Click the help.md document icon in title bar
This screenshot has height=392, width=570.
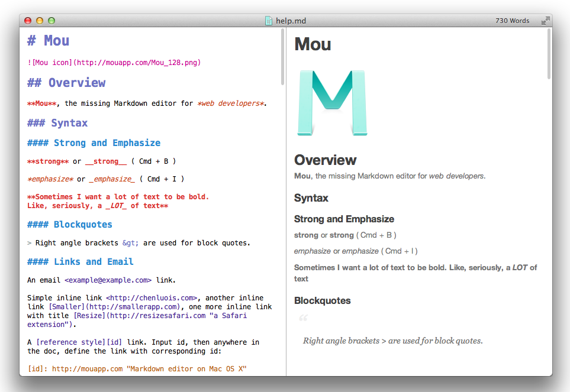(269, 21)
